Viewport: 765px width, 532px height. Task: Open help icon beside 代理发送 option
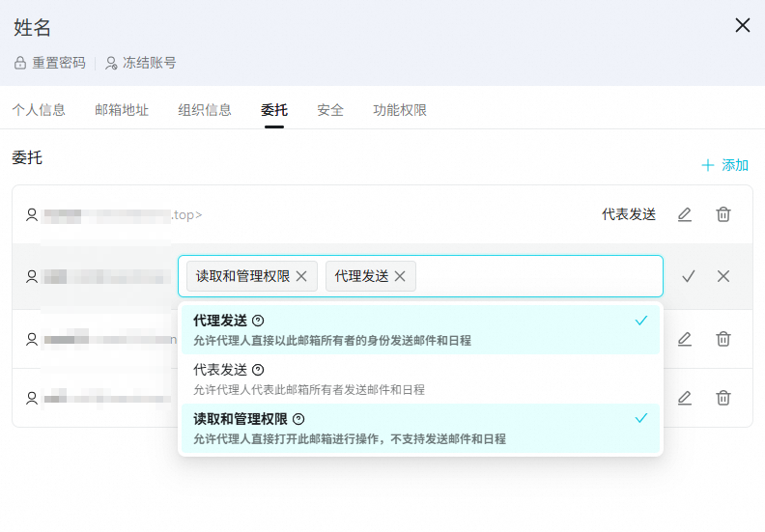(258, 321)
